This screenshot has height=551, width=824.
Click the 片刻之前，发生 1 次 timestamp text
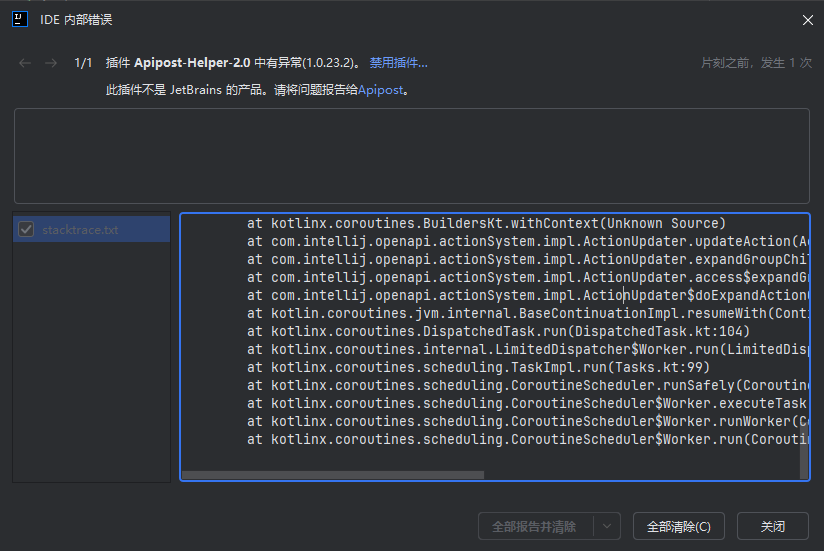[756, 63]
